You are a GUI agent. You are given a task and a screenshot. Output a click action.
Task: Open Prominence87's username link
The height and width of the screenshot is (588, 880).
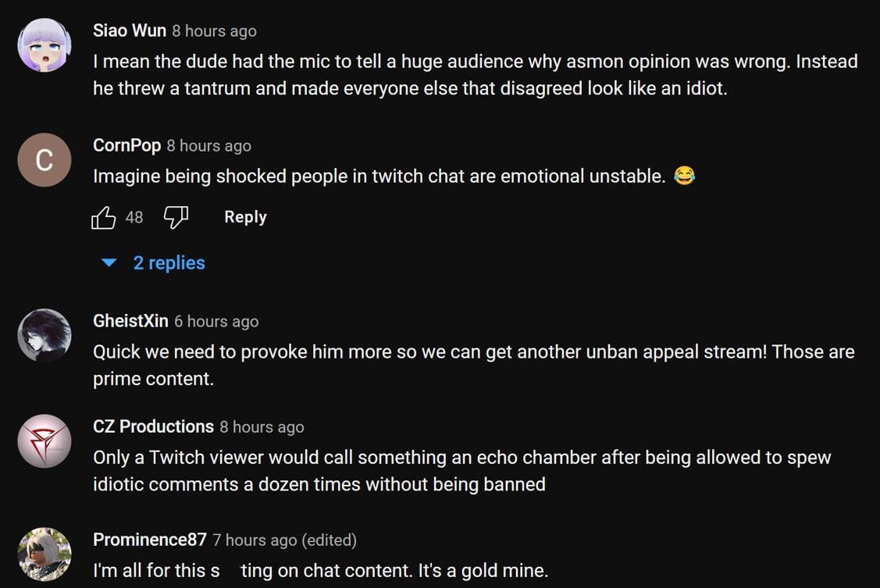(x=149, y=540)
